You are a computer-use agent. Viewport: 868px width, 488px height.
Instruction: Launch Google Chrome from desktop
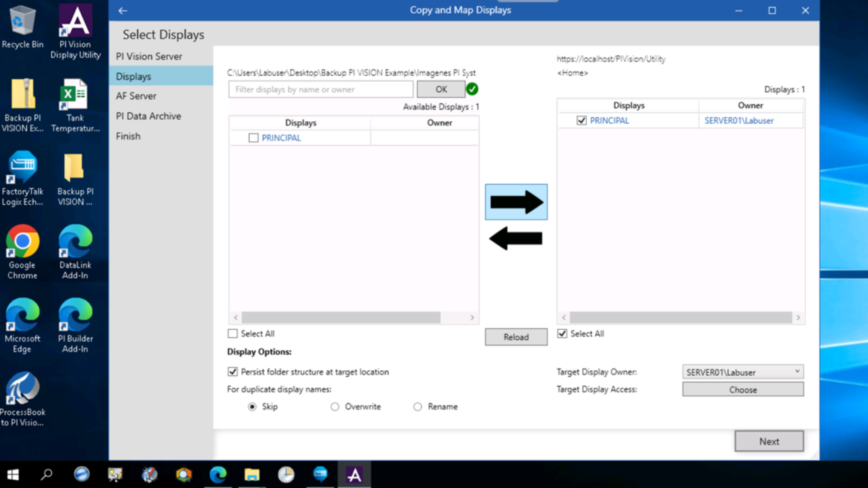[x=22, y=252]
